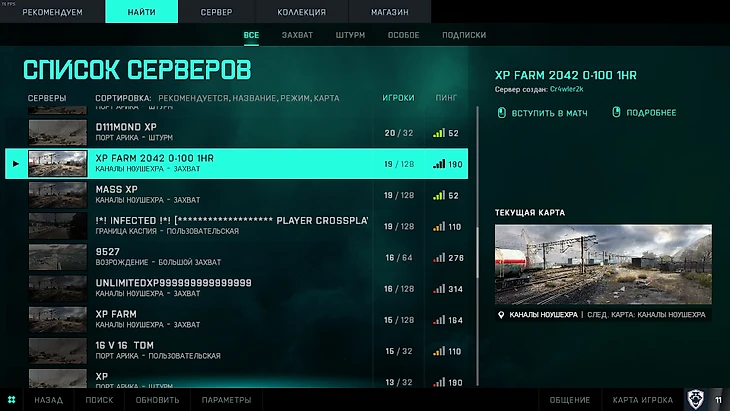Sort the server list by ПИНГ
The width and height of the screenshot is (730, 411).
coord(446,98)
